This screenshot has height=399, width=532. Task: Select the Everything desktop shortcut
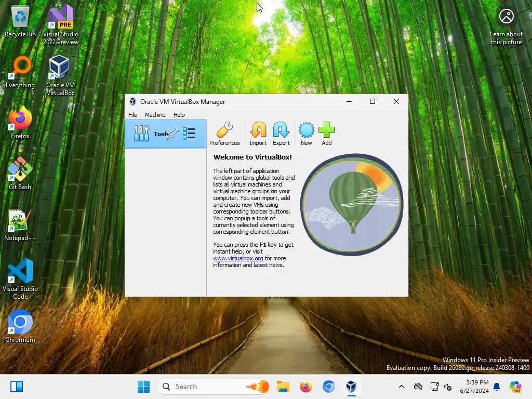coord(20,72)
